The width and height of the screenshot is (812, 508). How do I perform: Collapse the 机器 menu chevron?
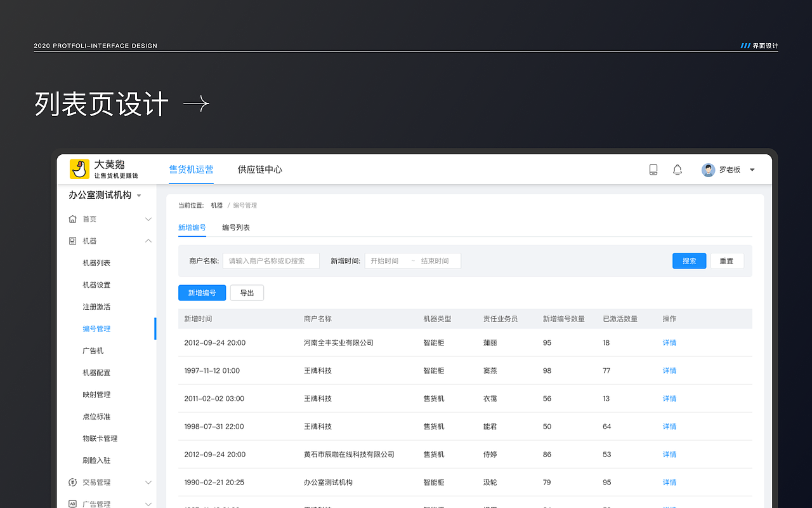point(148,241)
